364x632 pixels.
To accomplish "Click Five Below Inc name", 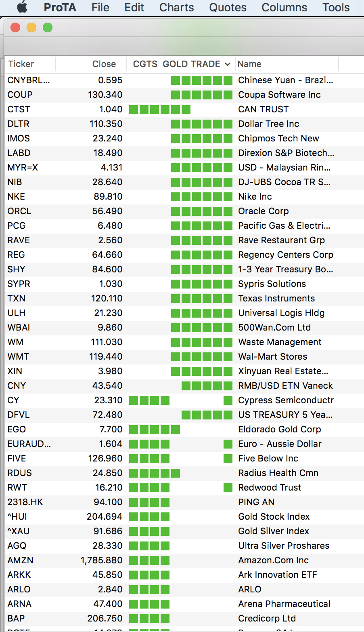I will point(268,458).
